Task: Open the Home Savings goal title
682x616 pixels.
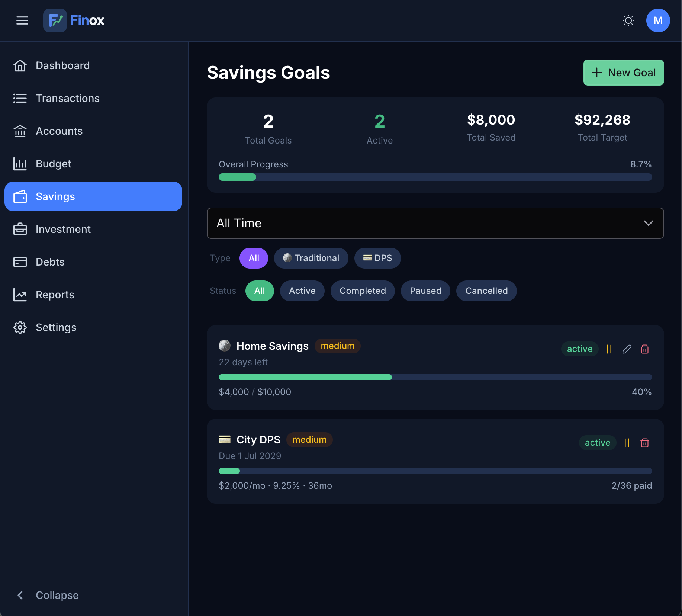Action: tap(273, 346)
